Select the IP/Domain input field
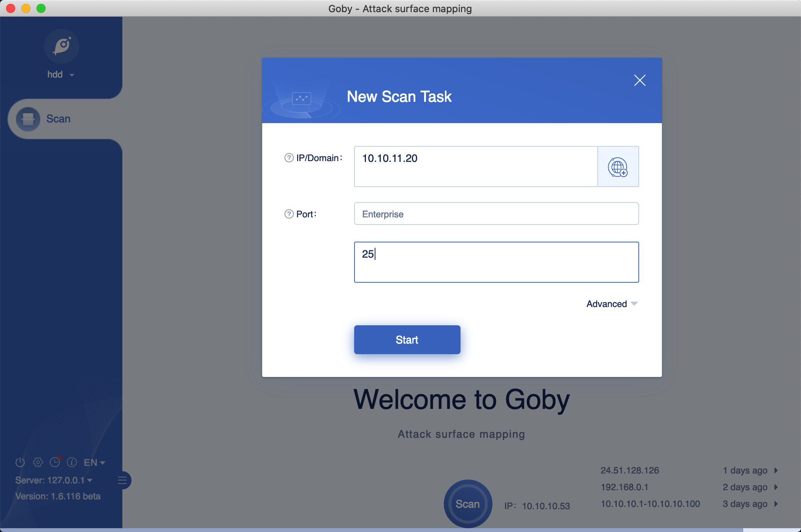Screen dimensions: 801x532 [x=476, y=167]
